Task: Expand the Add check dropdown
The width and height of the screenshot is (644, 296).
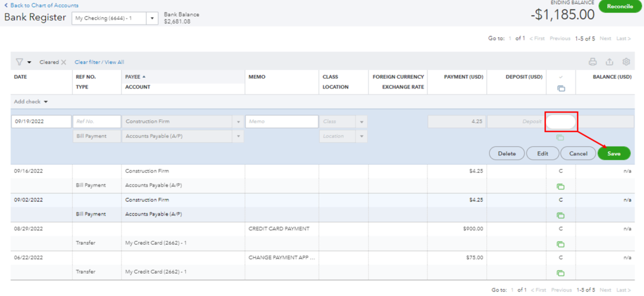Action: [31, 102]
